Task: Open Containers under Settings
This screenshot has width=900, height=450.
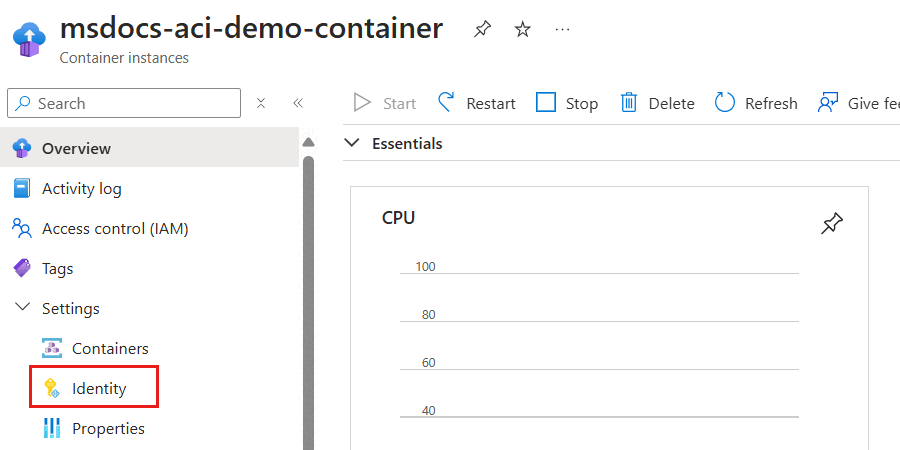Action: point(109,348)
